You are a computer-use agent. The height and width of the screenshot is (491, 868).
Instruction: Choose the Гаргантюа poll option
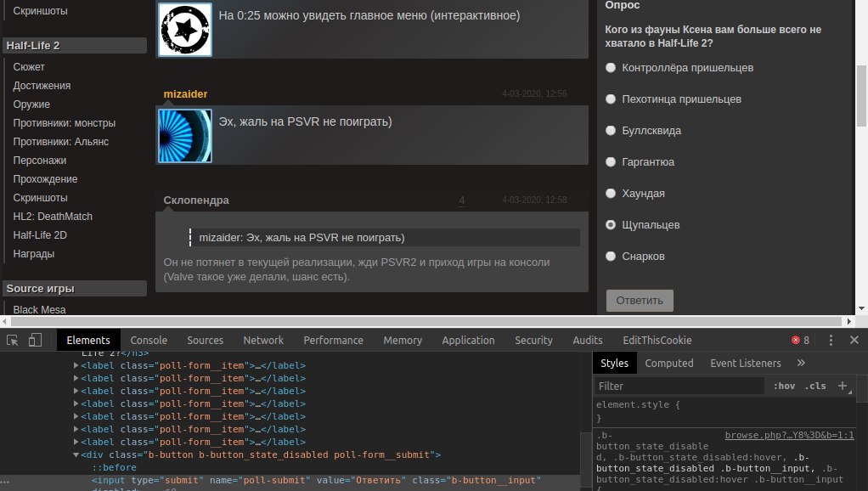(611, 161)
